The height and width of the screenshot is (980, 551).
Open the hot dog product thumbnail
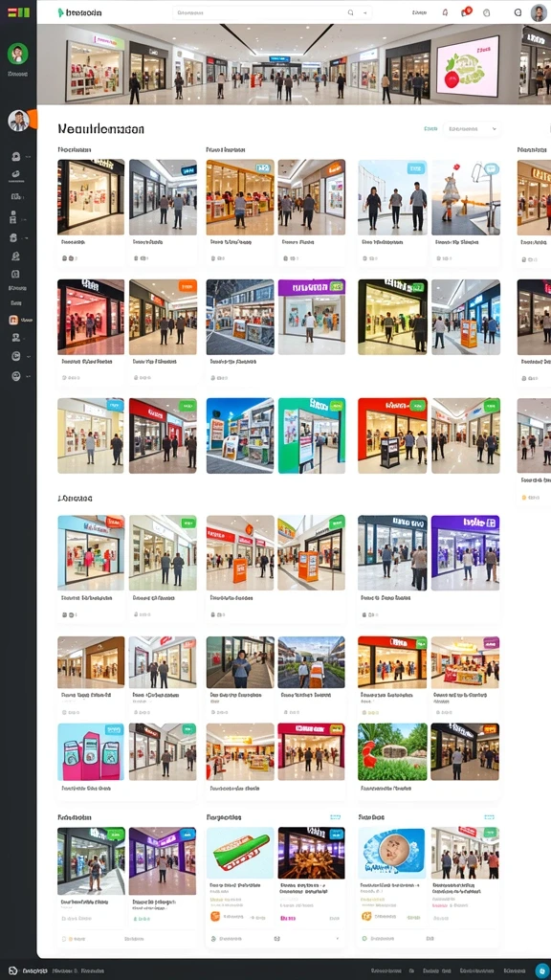point(240,853)
